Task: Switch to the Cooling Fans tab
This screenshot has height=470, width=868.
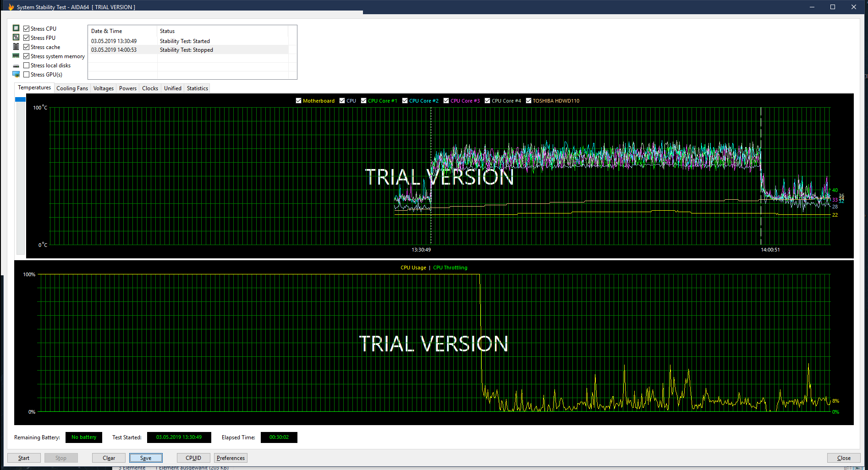Action: 72,88
